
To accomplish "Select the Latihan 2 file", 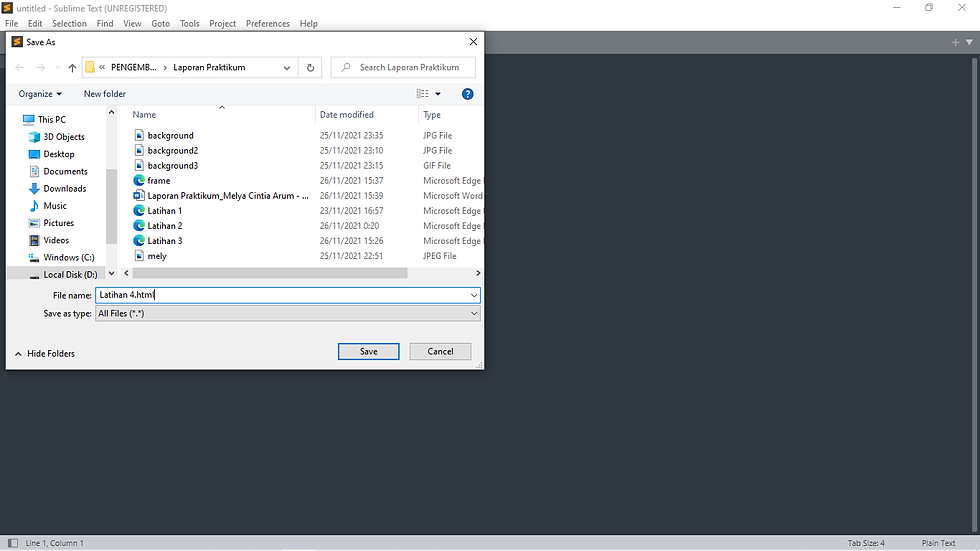I will point(164,226).
